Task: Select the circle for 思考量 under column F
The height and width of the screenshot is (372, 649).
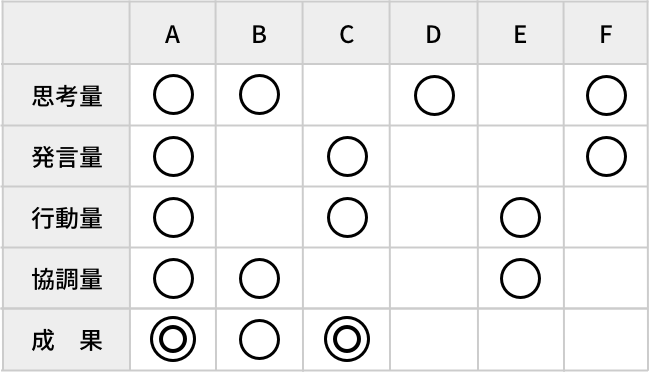Action: pos(606,95)
